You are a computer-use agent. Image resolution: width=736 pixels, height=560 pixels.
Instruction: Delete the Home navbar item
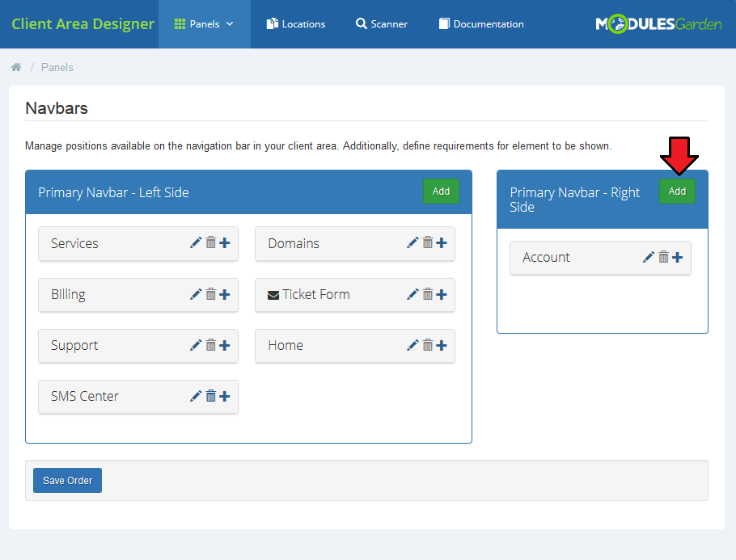428,345
